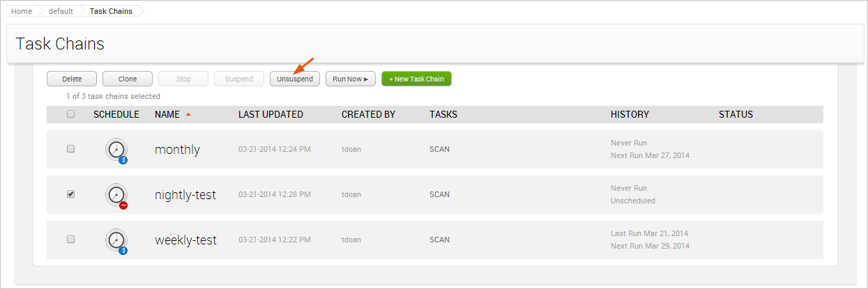Click the monthly schedule clock icon
This screenshot has width=868, height=289.
(x=117, y=150)
